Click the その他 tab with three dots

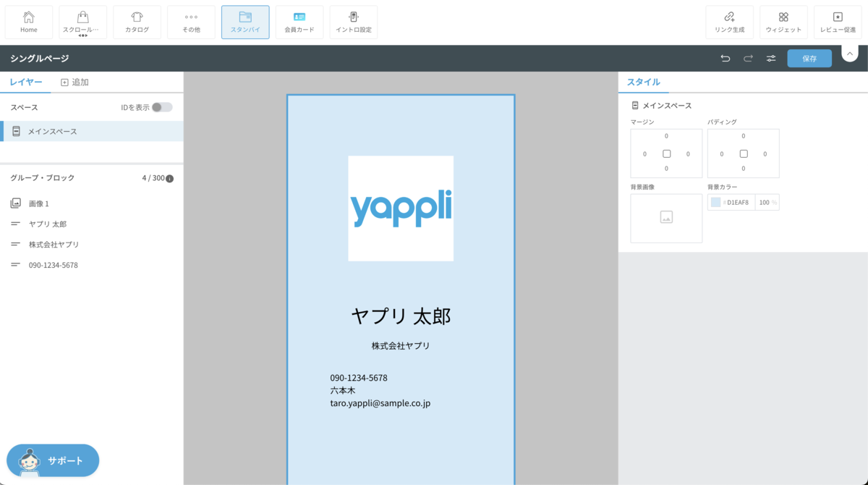tap(191, 22)
